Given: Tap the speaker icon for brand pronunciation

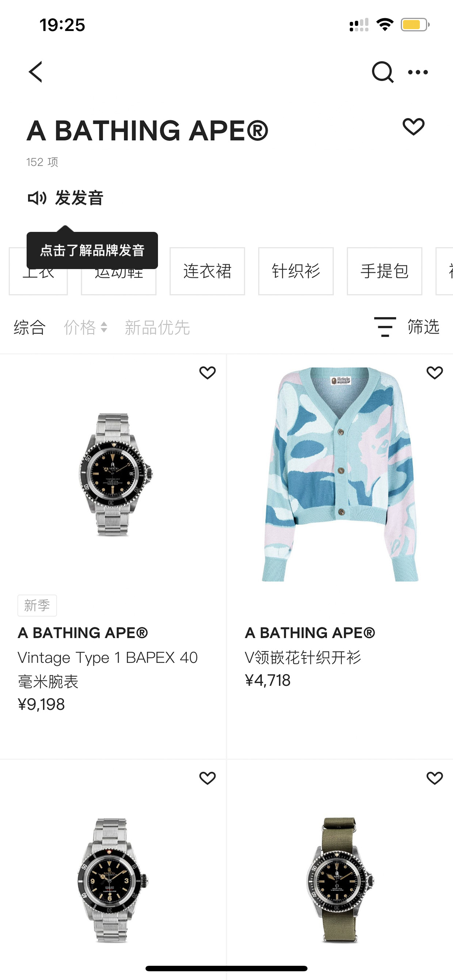Looking at the screenshot, I should (37, 198).
